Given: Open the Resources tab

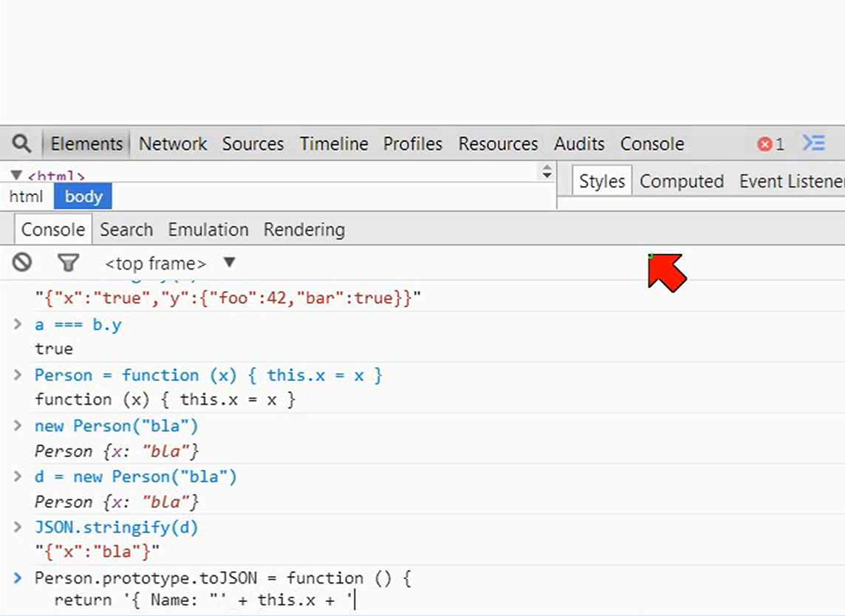Looking at the screenshot, I should (x=498, y=144).
